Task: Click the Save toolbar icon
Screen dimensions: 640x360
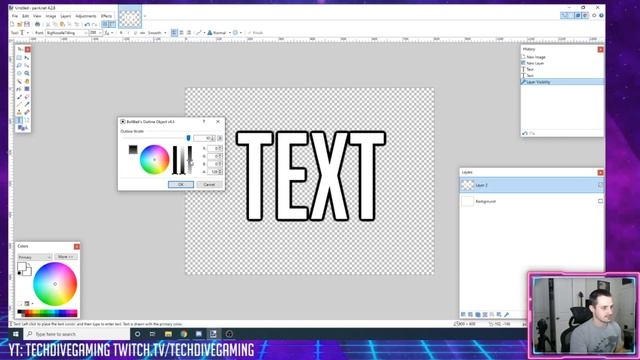Action: (x=27, y=24)
